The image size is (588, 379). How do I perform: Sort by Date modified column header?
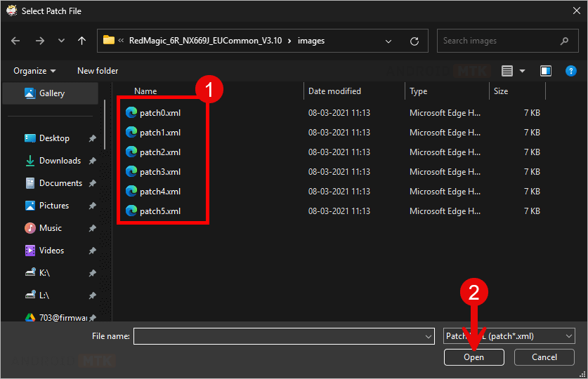(x=334, y=91)
